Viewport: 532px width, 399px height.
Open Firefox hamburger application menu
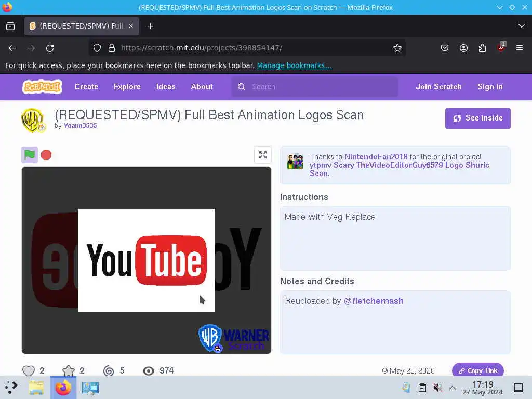click(520, 48)
